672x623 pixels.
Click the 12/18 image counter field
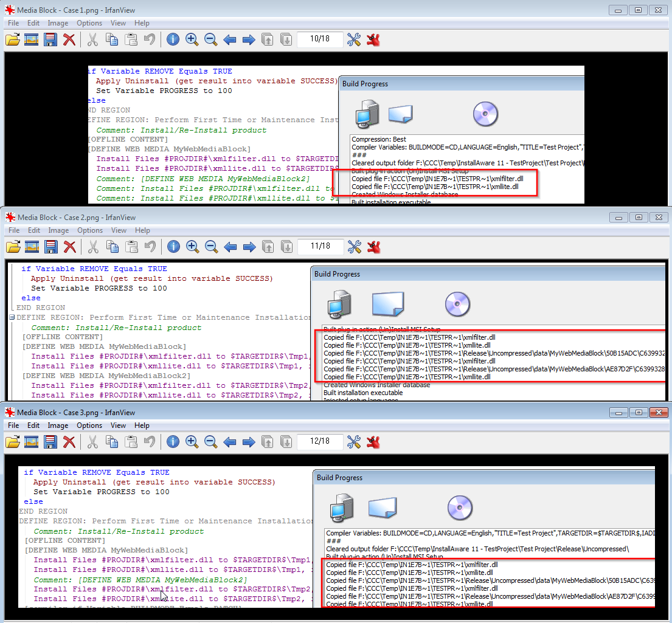[x=320, y=441]
